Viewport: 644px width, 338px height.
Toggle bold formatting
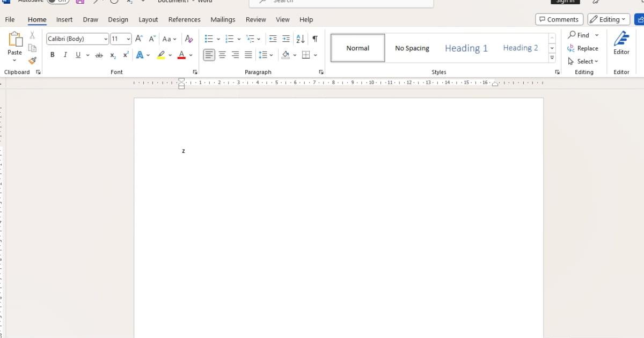pos(52,55)
